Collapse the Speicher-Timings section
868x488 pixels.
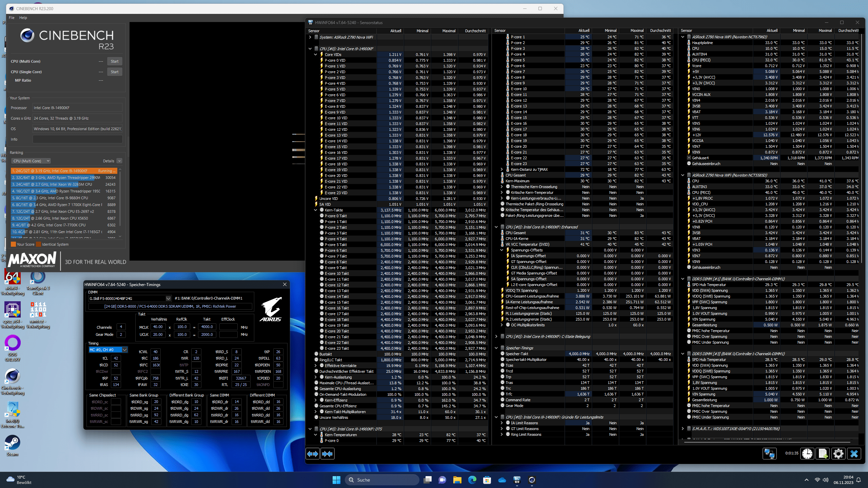point(496,348)
